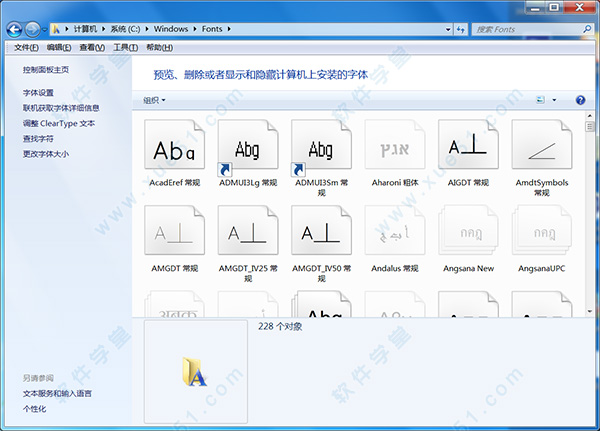Open 联机获取字体详细信息 link
The image size is (600, 431).
61,108
